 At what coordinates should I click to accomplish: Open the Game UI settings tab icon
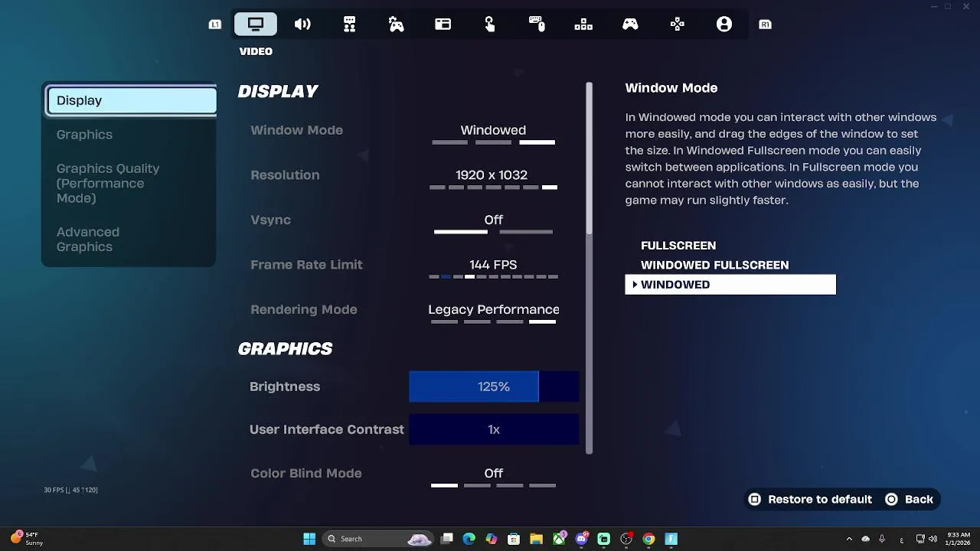coord(443,24)
